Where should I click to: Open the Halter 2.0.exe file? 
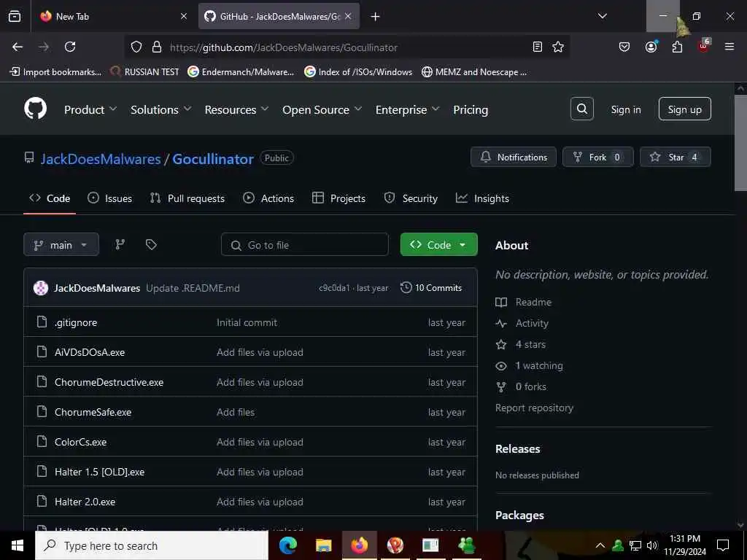coord(85,502)
